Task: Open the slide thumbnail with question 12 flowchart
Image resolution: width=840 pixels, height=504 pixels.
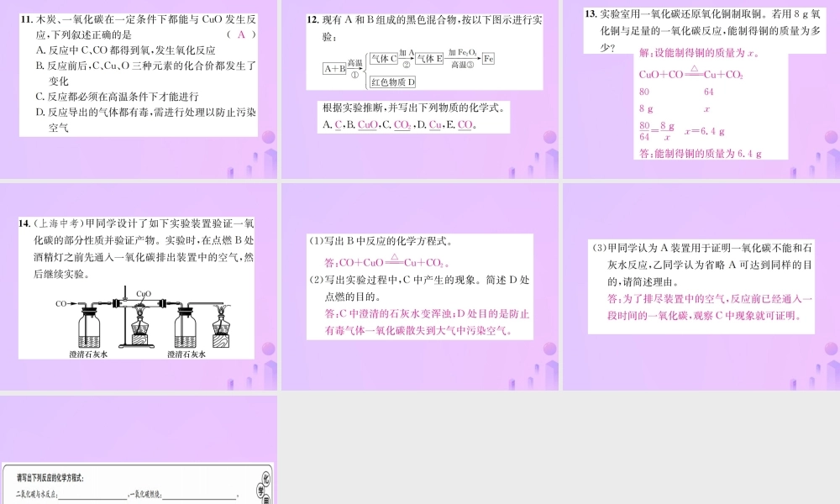Action: 420,89
